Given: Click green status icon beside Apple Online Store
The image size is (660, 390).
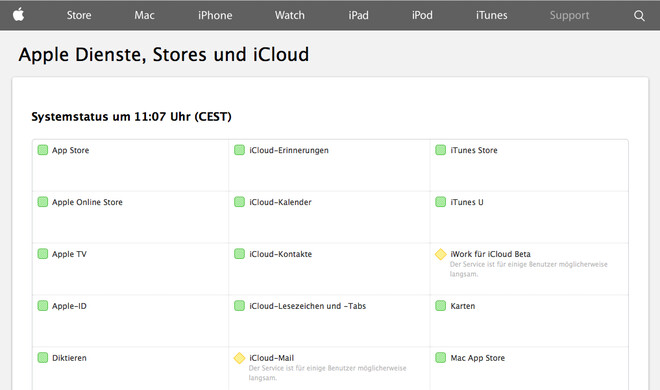Looking at the screenshot, I should (x=43, y=202).
